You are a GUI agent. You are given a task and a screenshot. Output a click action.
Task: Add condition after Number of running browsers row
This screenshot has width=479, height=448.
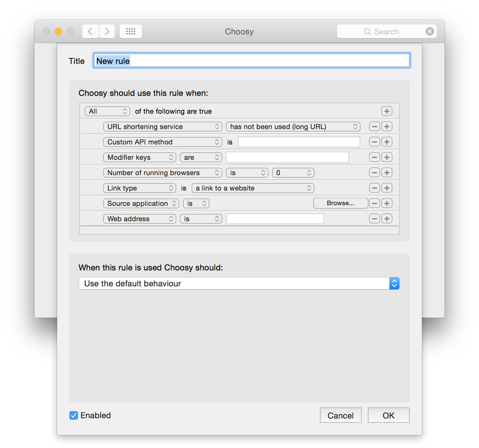[x=387, y=173]
